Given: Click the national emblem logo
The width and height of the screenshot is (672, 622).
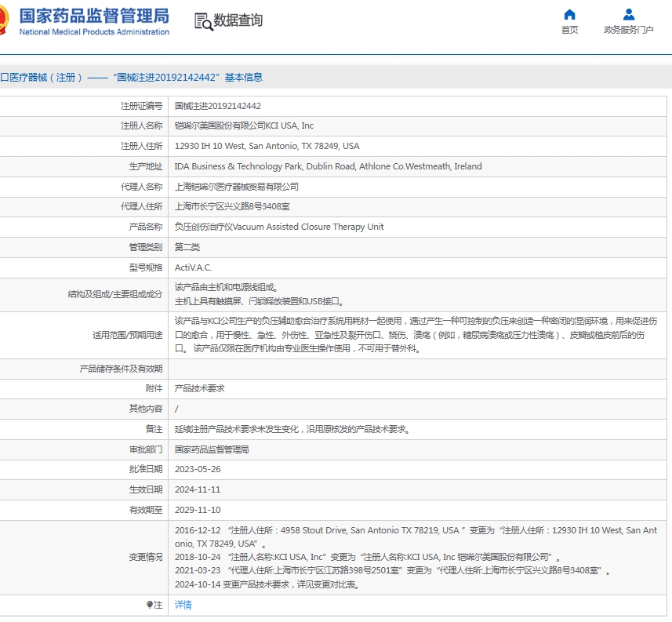Looking at the screenshot, I should click(x=3, y=20).
